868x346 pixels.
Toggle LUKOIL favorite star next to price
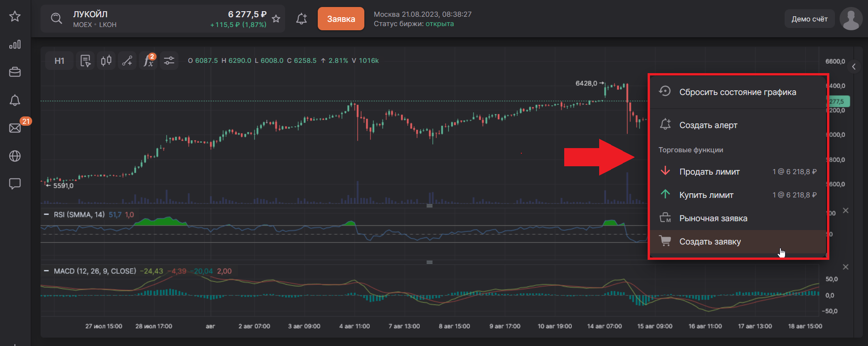click(276, 19)
